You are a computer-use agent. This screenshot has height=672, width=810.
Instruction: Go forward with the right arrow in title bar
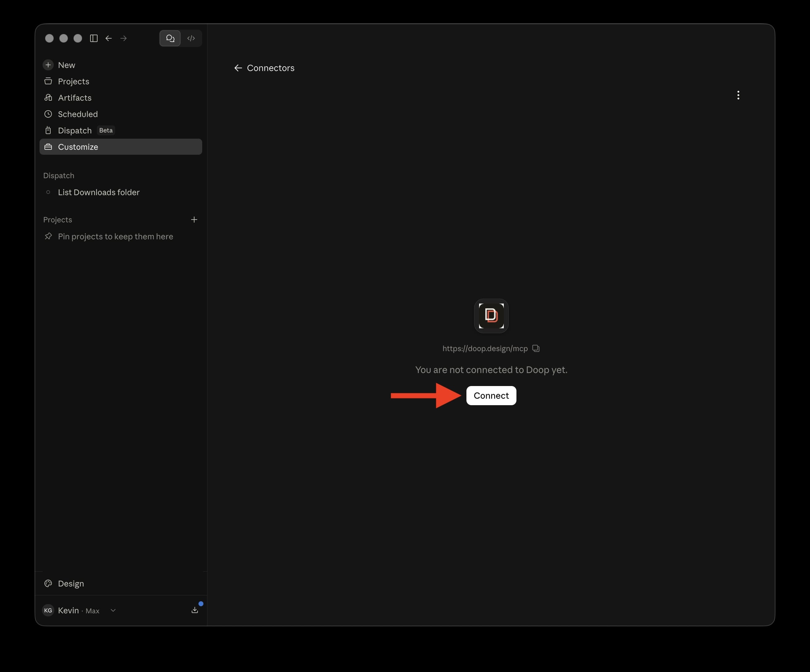coord(123,38)
